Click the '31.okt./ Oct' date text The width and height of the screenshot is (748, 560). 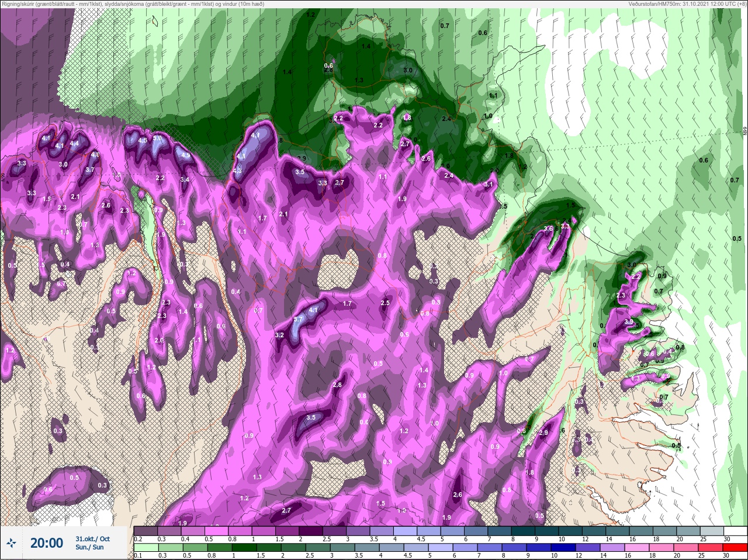coord(92,539)
